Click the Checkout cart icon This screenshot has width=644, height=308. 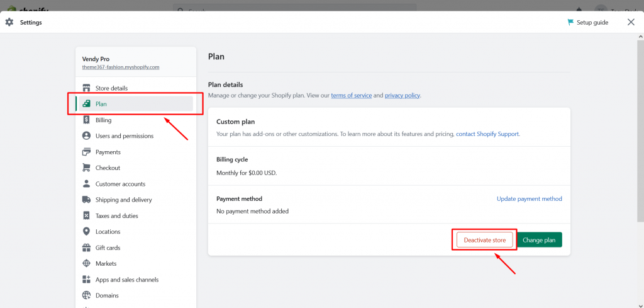[86, 168]
